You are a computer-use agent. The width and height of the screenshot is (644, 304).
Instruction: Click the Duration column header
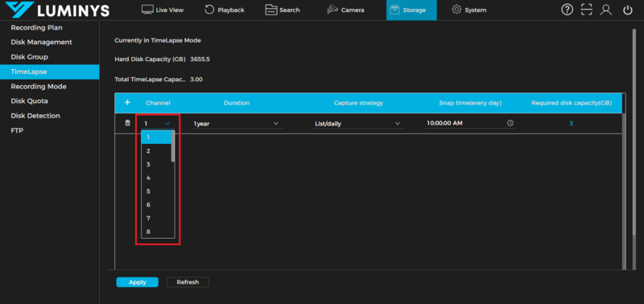(x=237, y=103)
